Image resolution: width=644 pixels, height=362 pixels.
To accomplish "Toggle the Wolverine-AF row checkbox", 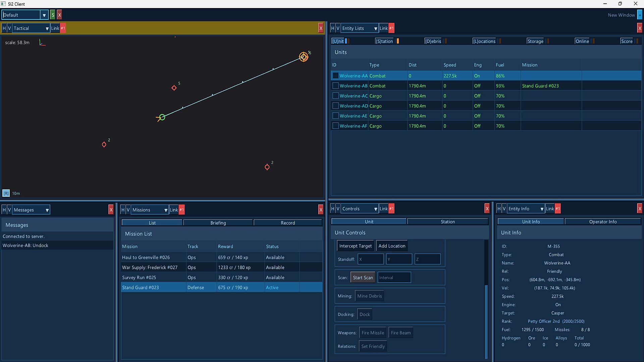I will (x=335, y=126).
